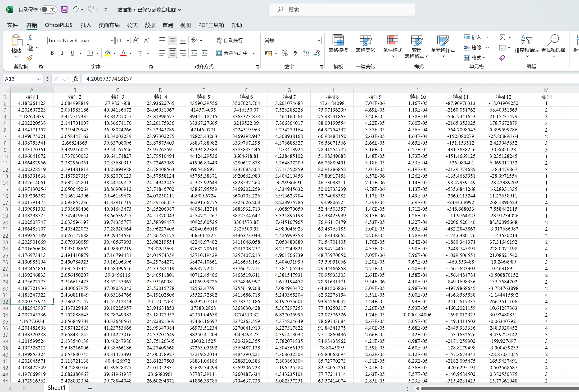Switch to the 数据 ribbon tab
Image resolution: width=579 pixels, height=392 pixels.
[150, 25]
